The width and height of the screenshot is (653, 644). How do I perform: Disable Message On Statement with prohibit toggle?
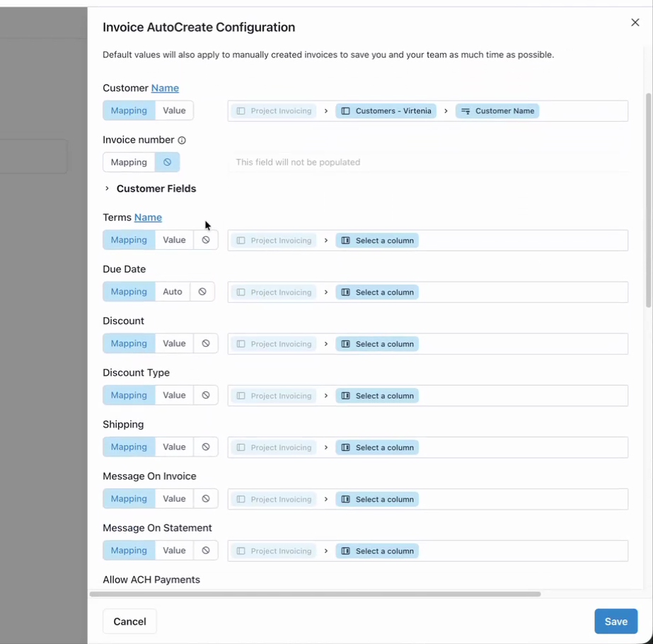[x=206, y=550]
